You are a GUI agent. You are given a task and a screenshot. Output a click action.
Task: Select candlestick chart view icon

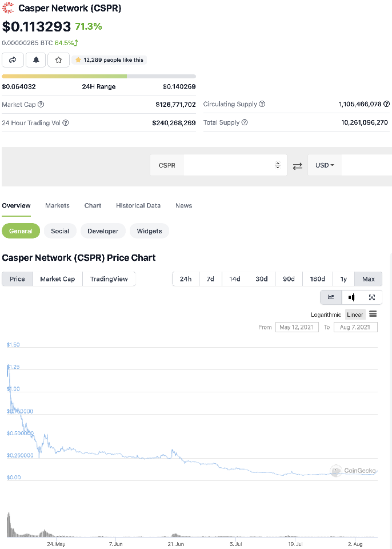(x=351, y=297)
